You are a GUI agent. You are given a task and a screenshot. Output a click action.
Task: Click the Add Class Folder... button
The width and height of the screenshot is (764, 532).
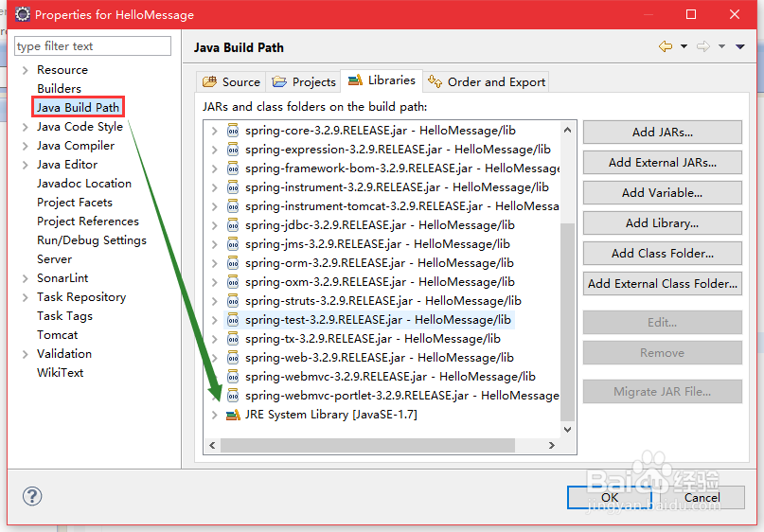click(662, 254)
